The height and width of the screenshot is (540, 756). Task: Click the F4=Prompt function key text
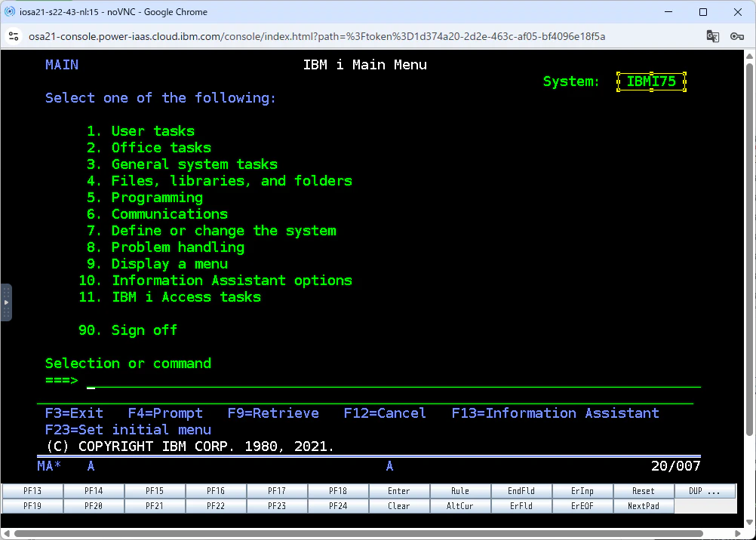point(165,413)
